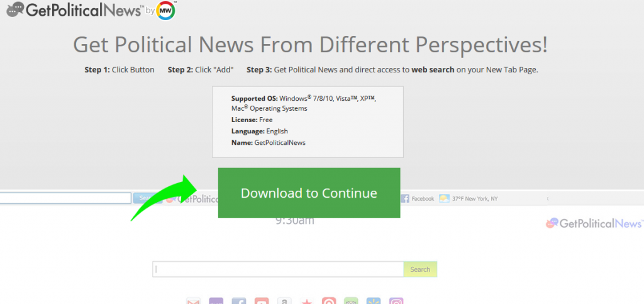
Task: Open the green TripAdvisor shortcut icon
Action: tap(351, 301)
